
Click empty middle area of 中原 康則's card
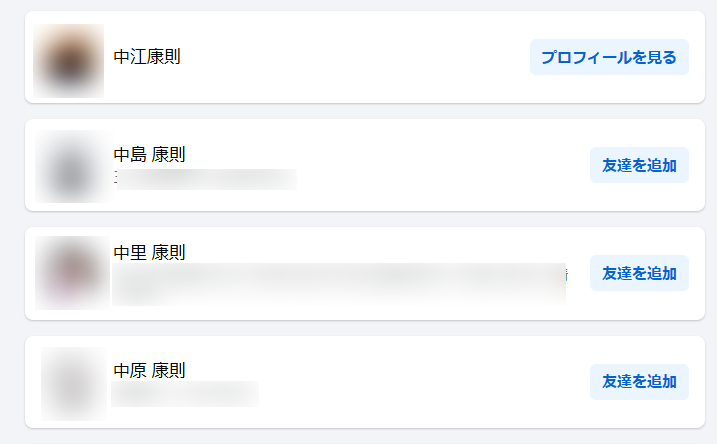pos(423,382)
